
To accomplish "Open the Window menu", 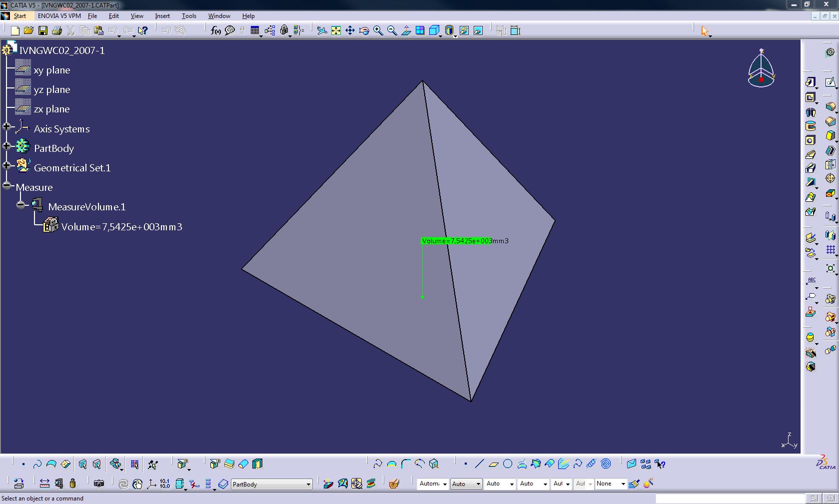I will coord(219,16).
